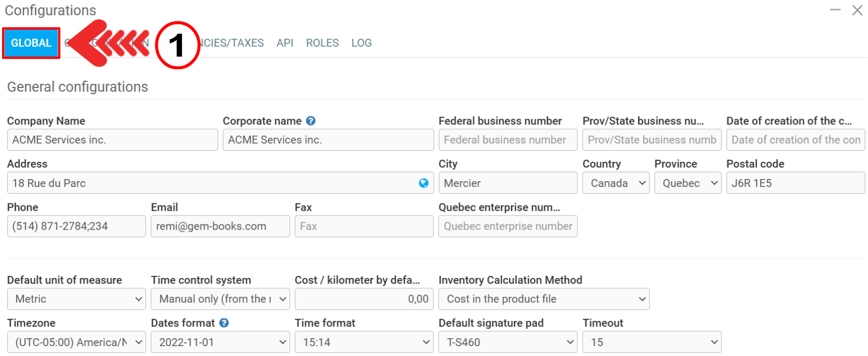Open the LOG tab

[361, 43]
